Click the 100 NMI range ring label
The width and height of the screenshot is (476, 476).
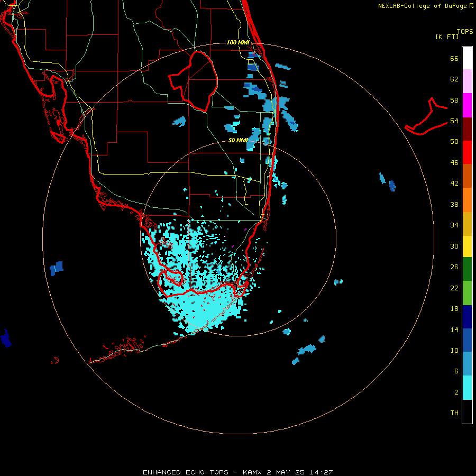tap(239, 42)
